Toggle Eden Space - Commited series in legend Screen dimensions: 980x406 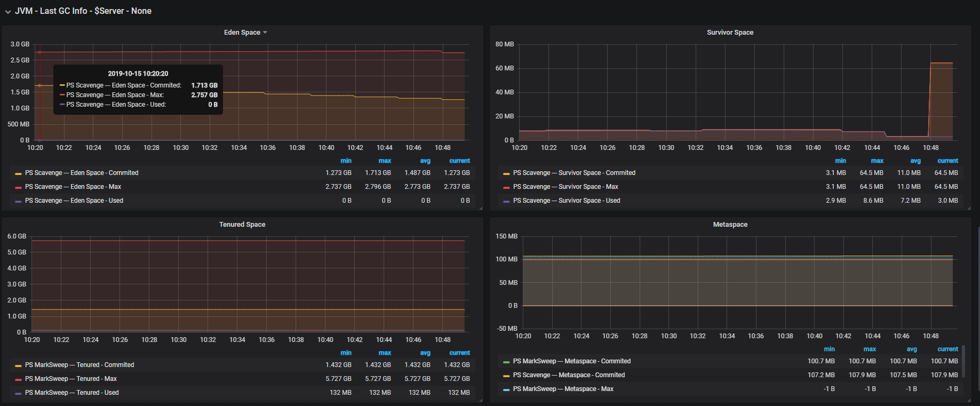pyautogui.click(x=82, y=173)
